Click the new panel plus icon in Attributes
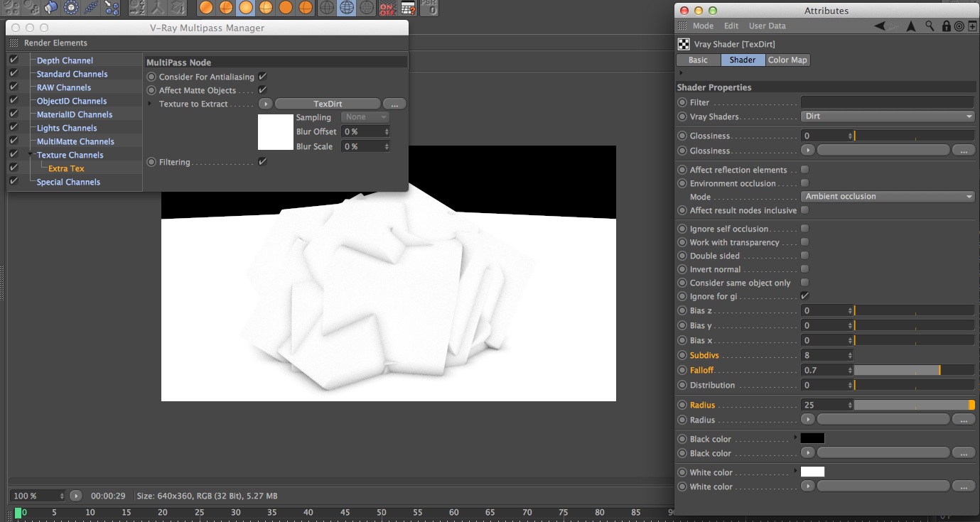Viewport: 980px width, 522px height. click(x=972, y=26)
